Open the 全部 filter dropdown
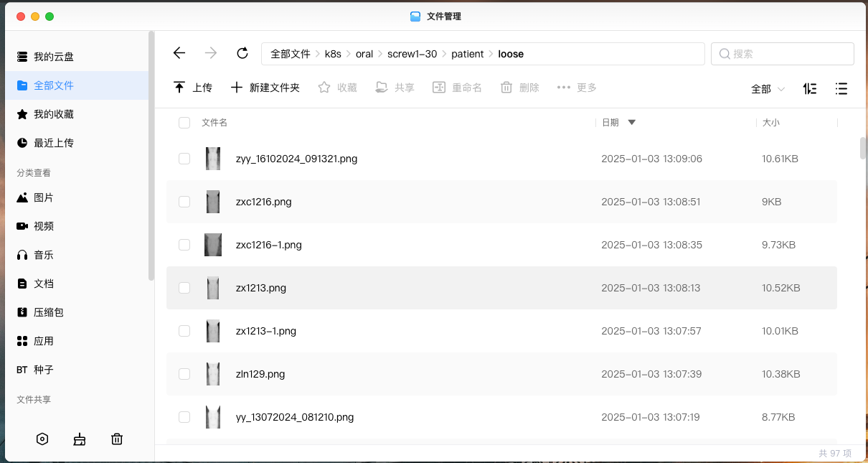The width and height of the screenshot is (868, 463). click(768, 89)
